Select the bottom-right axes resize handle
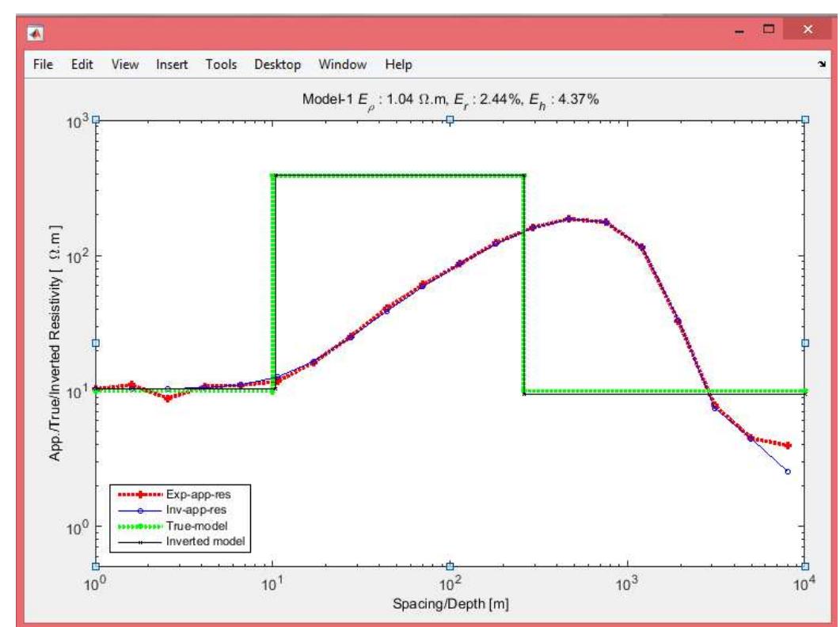 805,567
